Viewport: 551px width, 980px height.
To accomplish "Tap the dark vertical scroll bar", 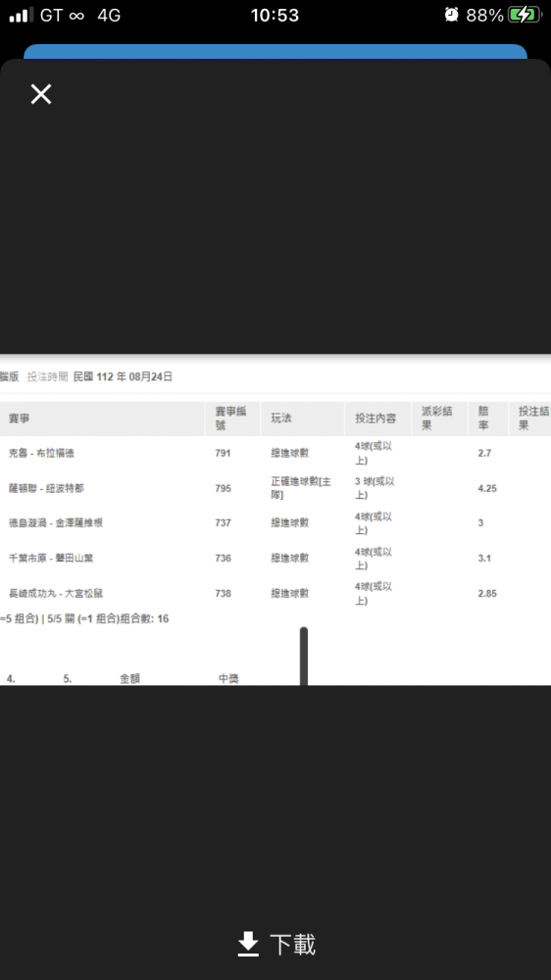I will tap(304, 656).
